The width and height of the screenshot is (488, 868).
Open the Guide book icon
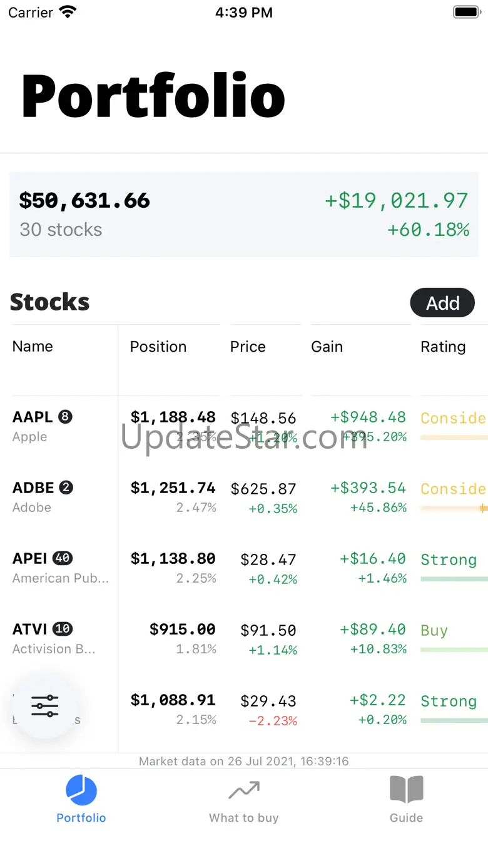(x=406, y=789)
